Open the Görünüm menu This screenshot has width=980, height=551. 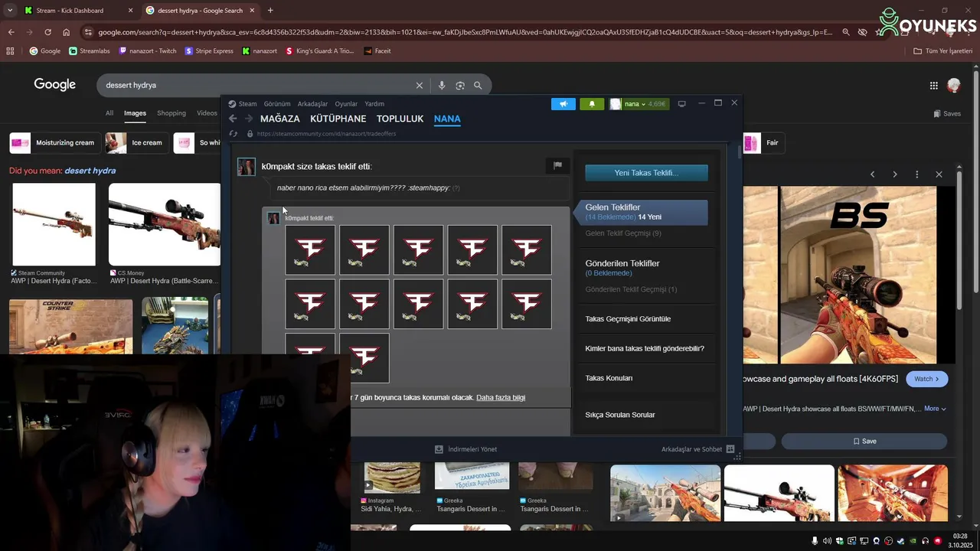(x=277, y=104)
